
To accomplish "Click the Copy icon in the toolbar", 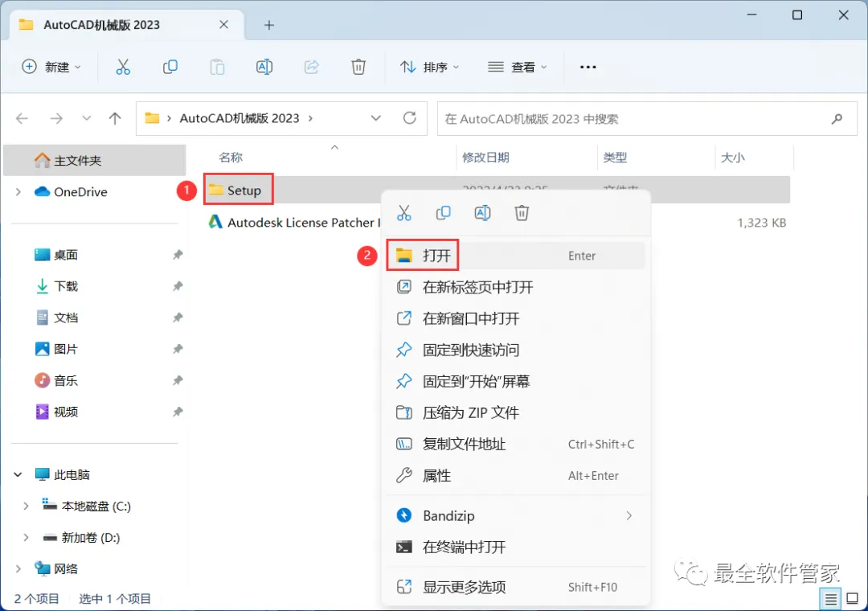I will pyautogui.click(x=170, y=67).
